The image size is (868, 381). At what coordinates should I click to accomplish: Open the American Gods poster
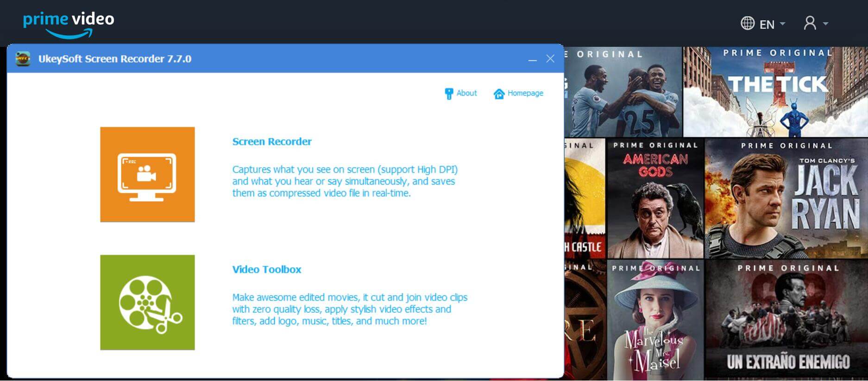click(655, 198)
